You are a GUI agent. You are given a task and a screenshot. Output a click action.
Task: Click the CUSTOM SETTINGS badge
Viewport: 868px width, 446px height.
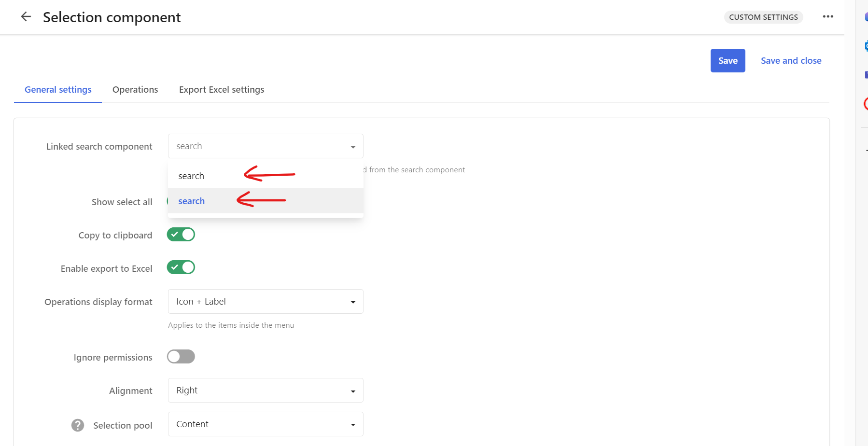(763, 17)
